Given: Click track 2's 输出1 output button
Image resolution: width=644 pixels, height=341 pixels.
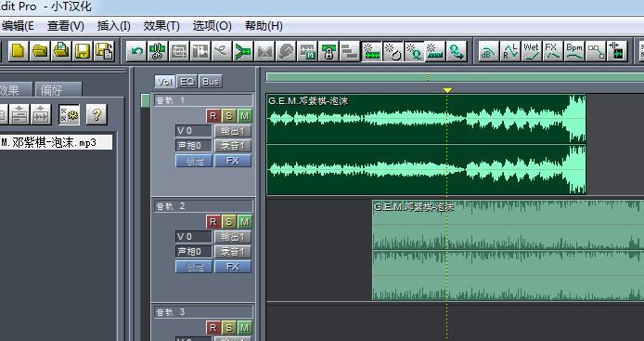Looking at the screenshot, I should (233, 237).
